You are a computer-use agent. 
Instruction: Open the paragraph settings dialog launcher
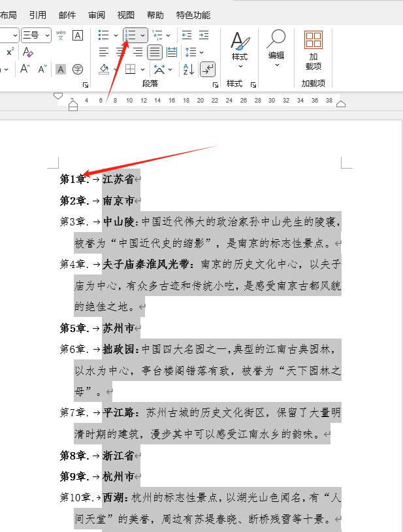216,85
